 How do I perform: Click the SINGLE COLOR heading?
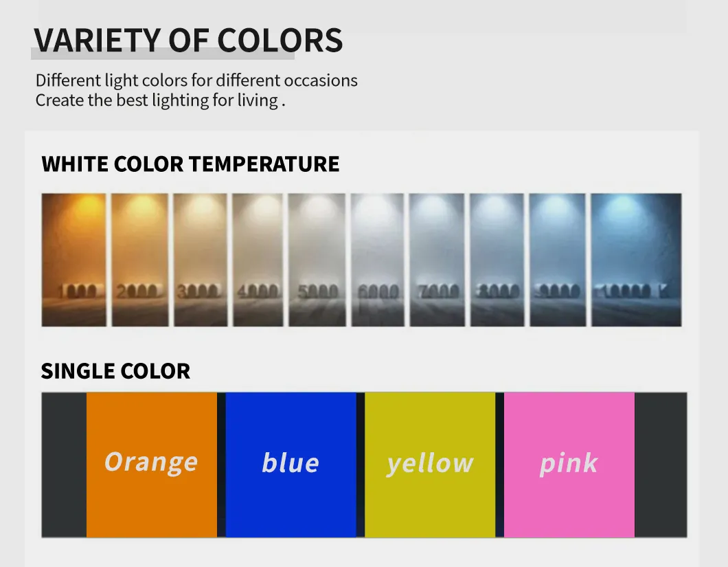(x=115, y=371)
